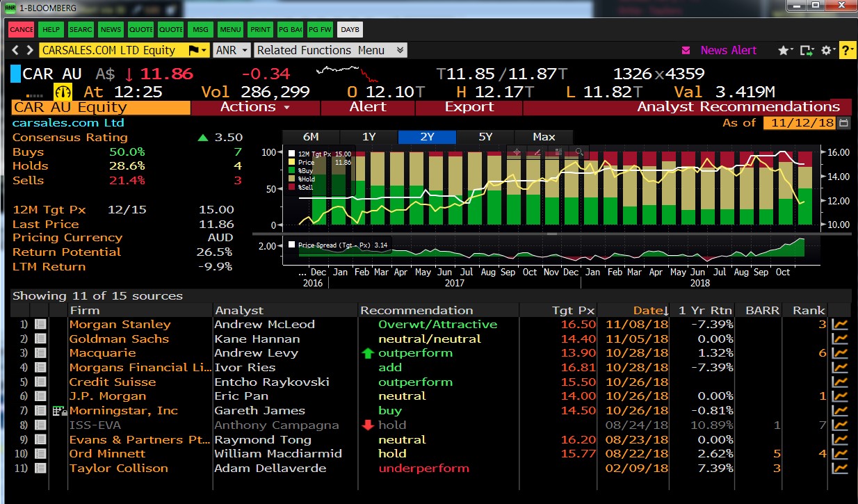
Task: Click the yellow gauge icon beside At 12:25
Action: pyautogui.click(x=63, y=92)
